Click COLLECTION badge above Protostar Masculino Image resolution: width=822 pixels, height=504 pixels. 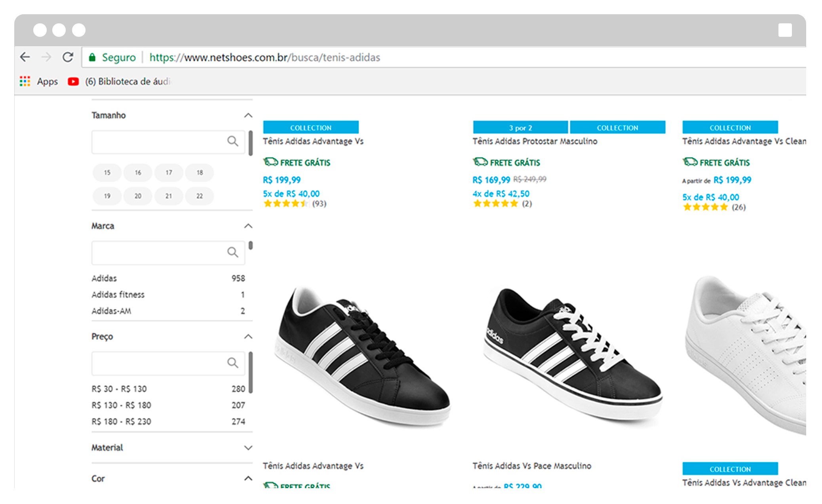[x=617, y=127]
